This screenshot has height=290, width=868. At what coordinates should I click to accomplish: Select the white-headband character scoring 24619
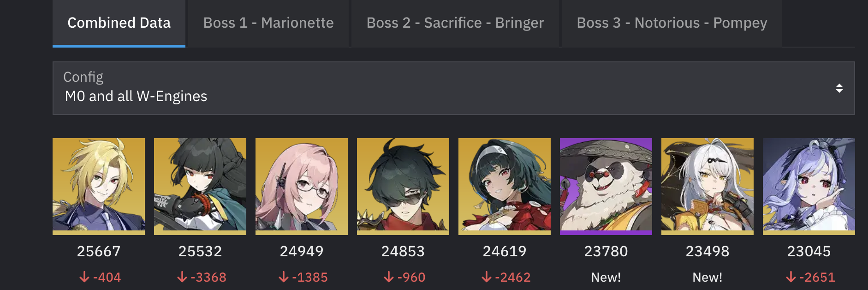(x=505, y=186)
